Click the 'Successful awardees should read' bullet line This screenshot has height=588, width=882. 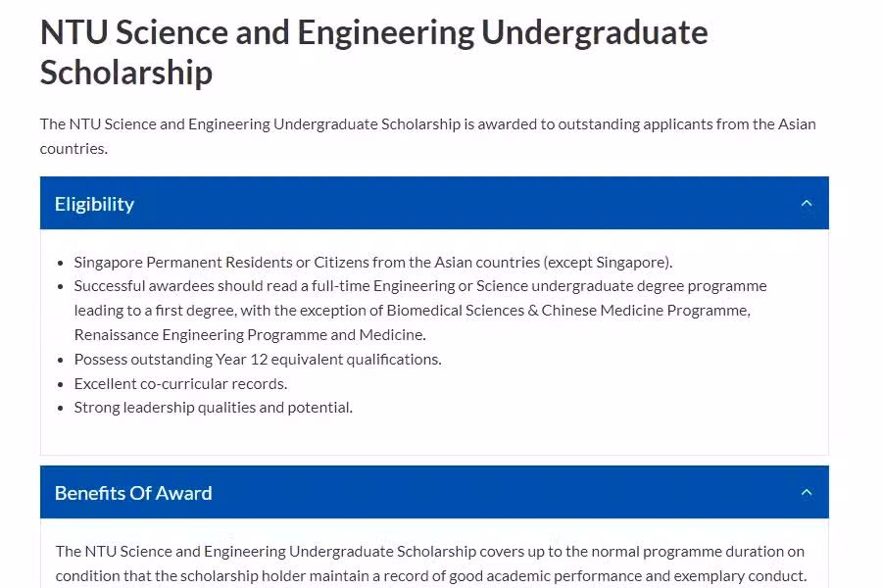[x=420, y=286]
